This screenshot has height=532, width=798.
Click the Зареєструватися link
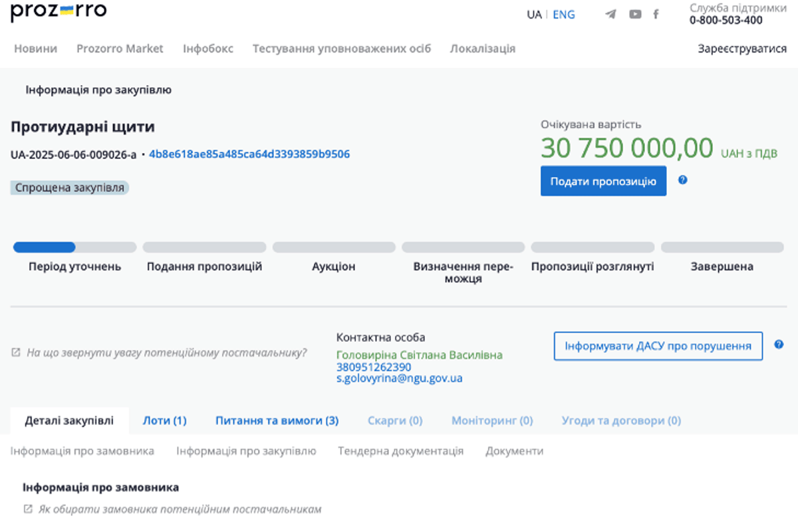[x=742, y=49]
